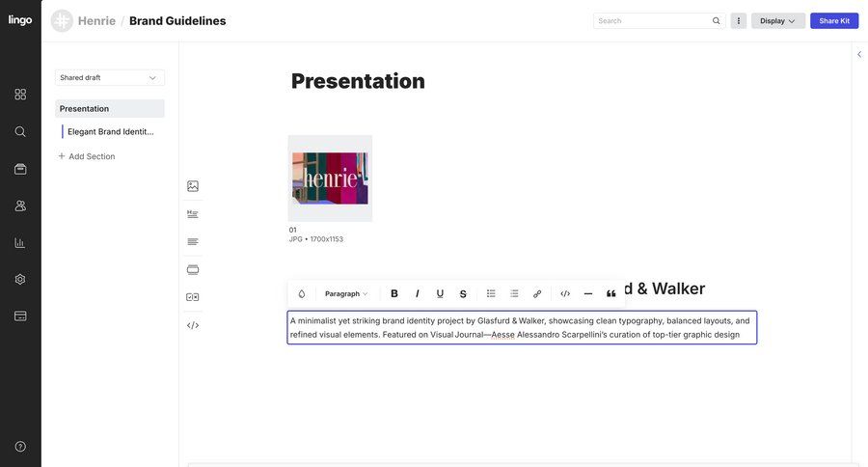
Task: Insert a banner block
Action: [x=193, y=270]
